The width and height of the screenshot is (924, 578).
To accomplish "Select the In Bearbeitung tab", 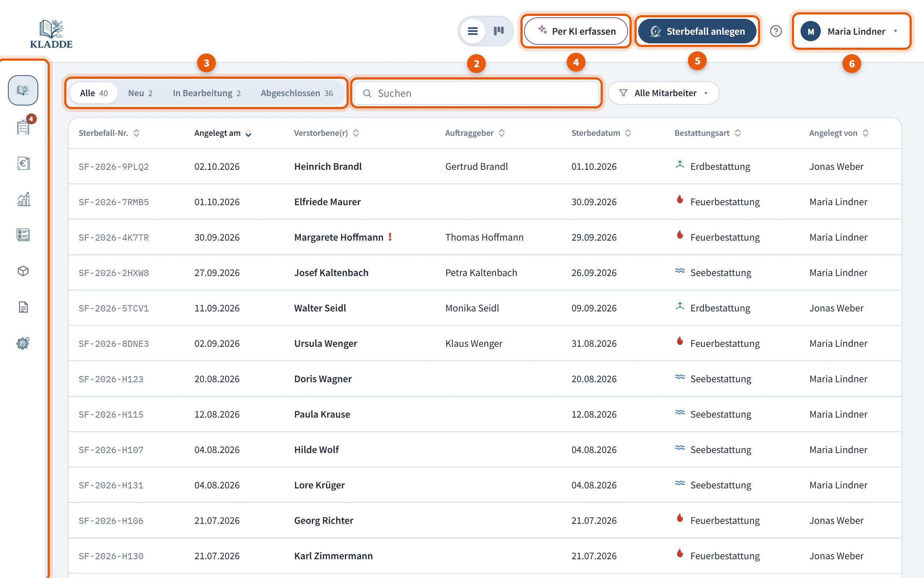I will [206, 93].
